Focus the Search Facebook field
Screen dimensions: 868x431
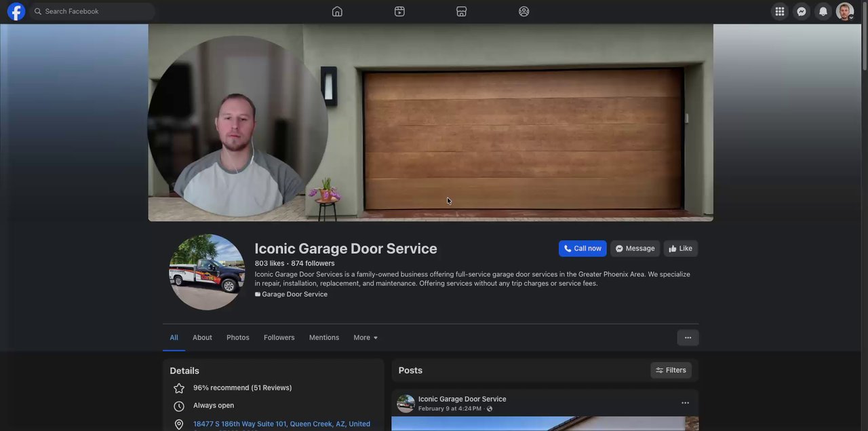92,12
